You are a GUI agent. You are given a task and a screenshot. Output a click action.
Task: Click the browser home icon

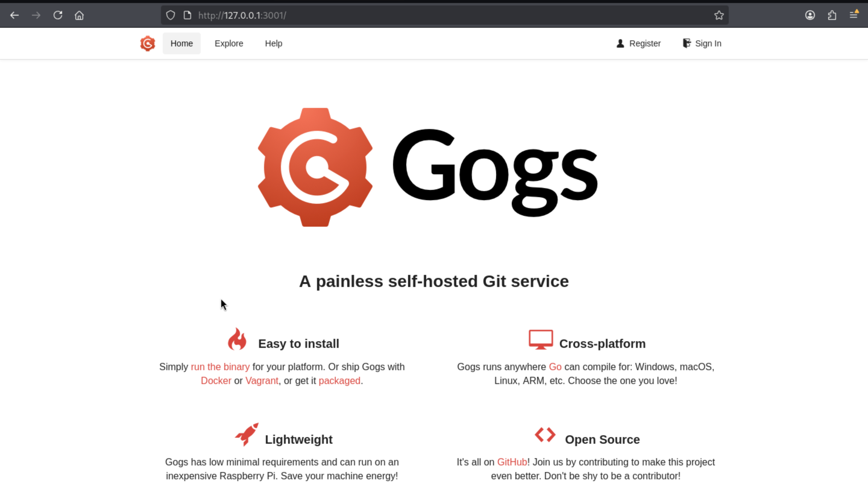click(x=80, y=15)
